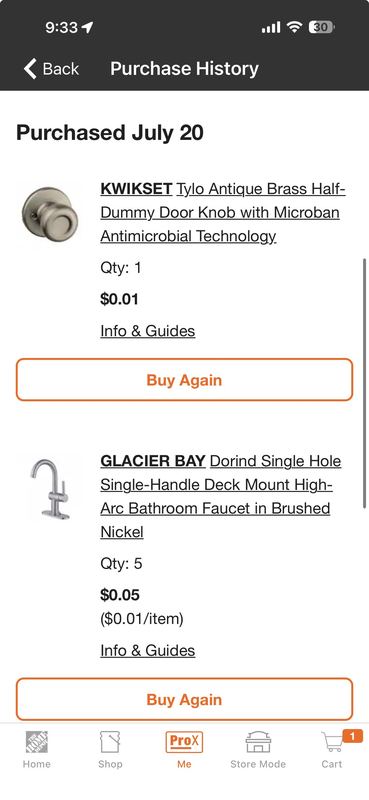The width and height of the screenshot is (369, 800).
Task: Open the GLACIER BAY brand link
Action: tap(153, 461)
